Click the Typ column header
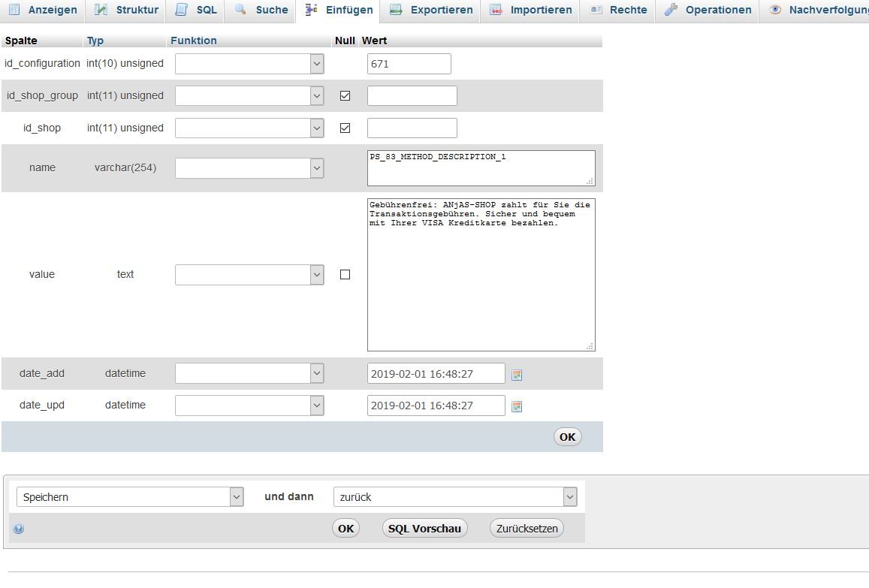869x588 pixels. [95, 41]
